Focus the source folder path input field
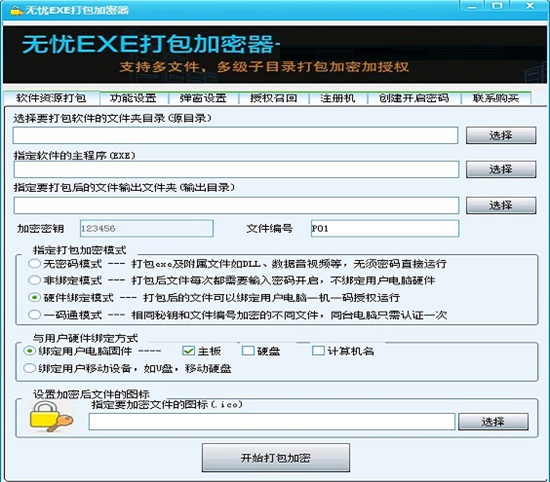The width and height of the screenshot is (550, 482). tap(235, 135)
